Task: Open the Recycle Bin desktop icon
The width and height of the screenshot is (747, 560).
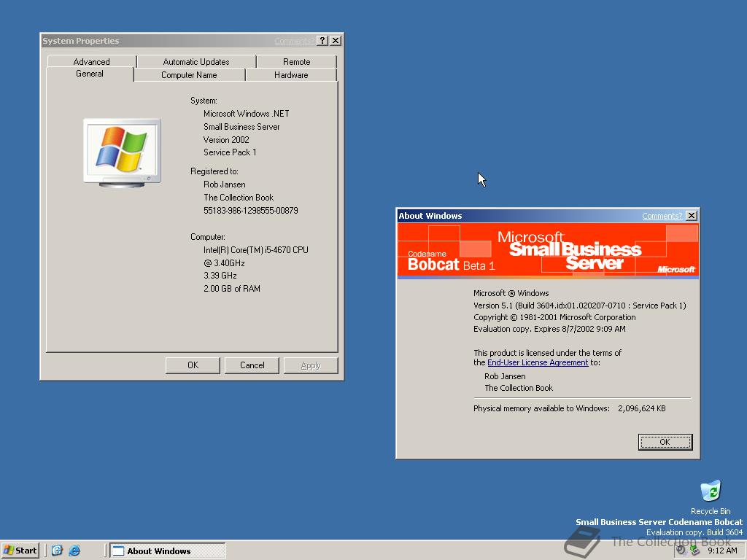Action: coord(711,497)
